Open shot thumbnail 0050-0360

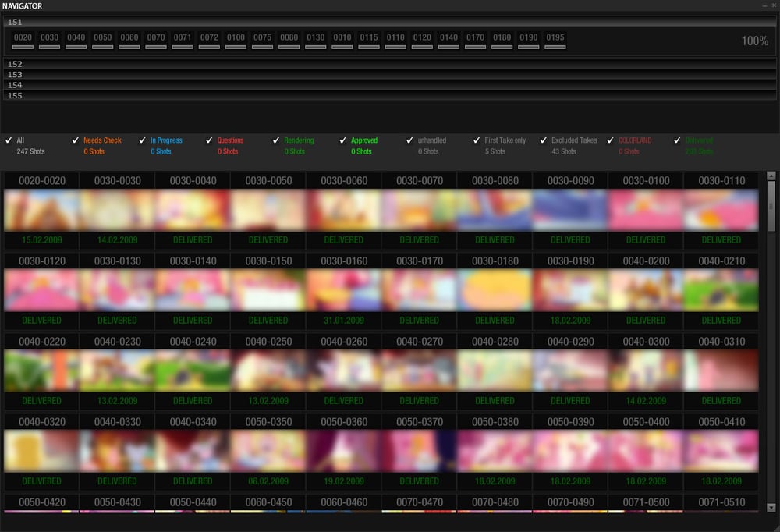pos(344,452)
